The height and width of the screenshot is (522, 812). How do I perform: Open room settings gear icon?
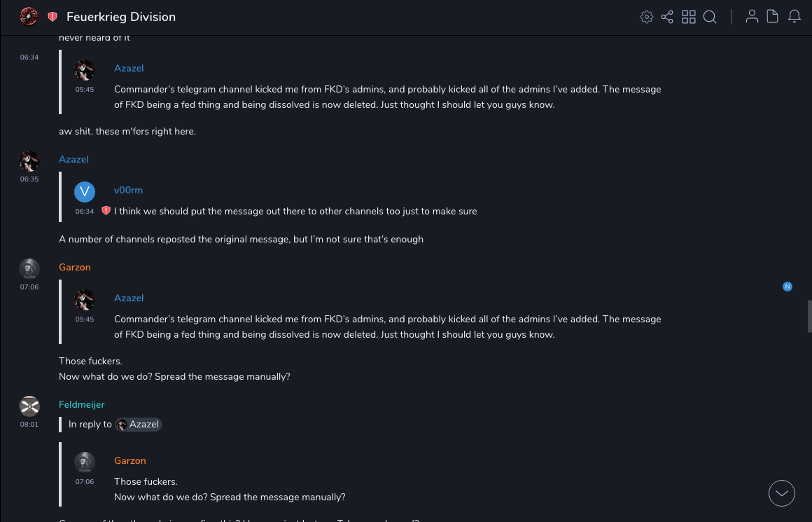pyautogui.click(x=647, y=17)
